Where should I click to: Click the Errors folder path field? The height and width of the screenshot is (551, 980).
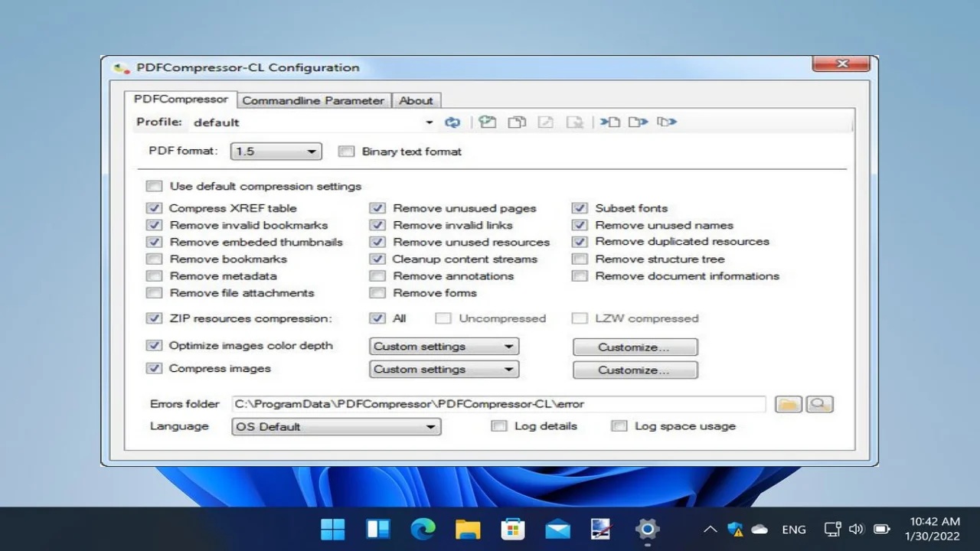(x=498, y=404)
